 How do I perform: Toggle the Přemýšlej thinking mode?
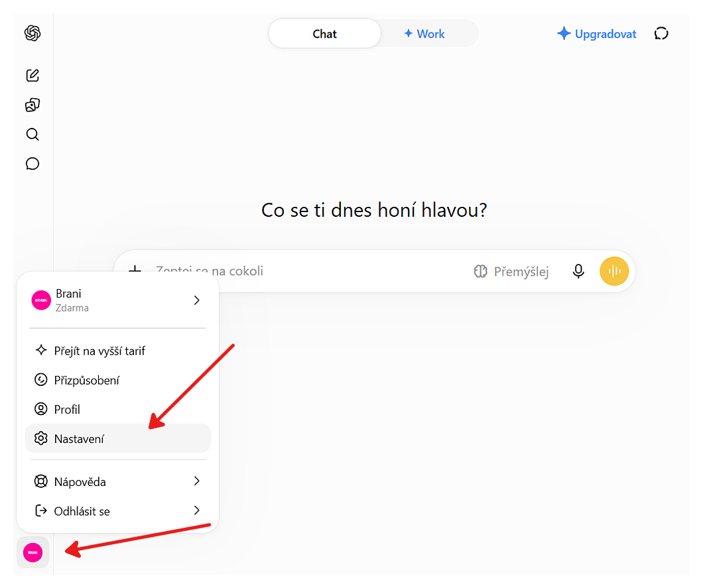pos(511,271)
